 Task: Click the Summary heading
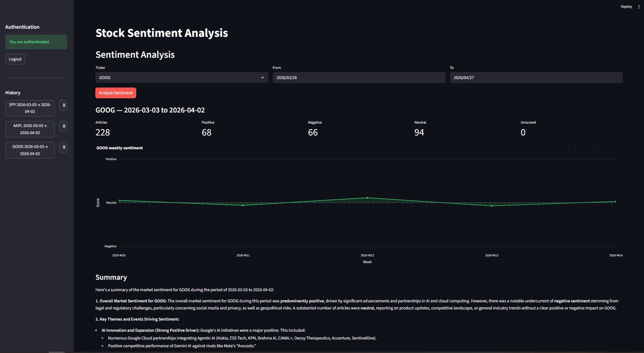click(111, 277)
